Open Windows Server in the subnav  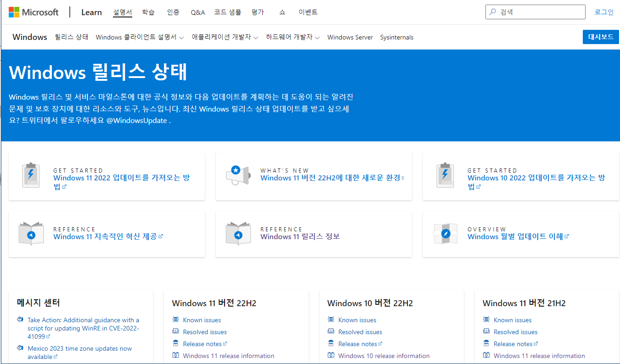coord(350,37)
